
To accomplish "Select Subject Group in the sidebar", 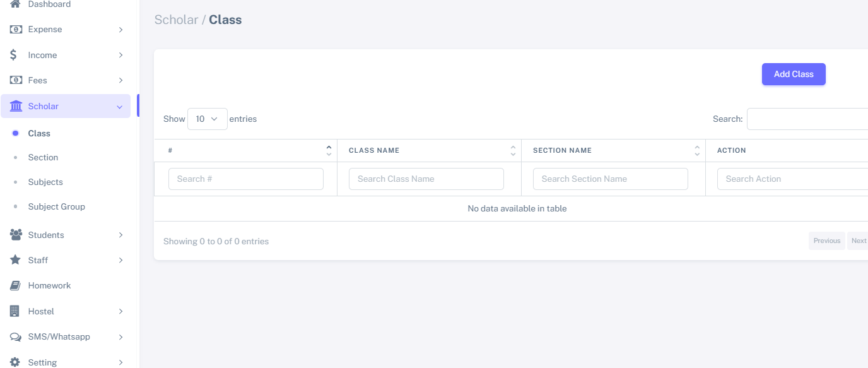I will pos(56,207).
